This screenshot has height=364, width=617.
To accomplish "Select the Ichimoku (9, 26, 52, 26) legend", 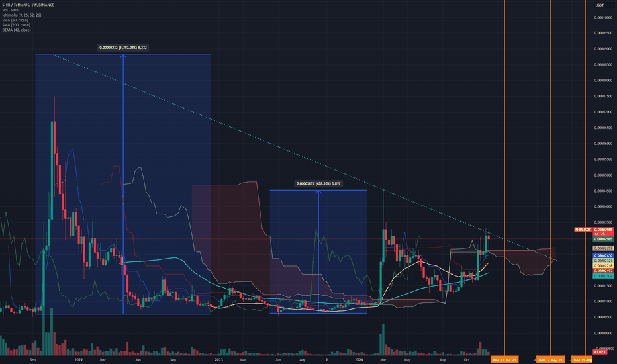I will (x=22, y=15).
